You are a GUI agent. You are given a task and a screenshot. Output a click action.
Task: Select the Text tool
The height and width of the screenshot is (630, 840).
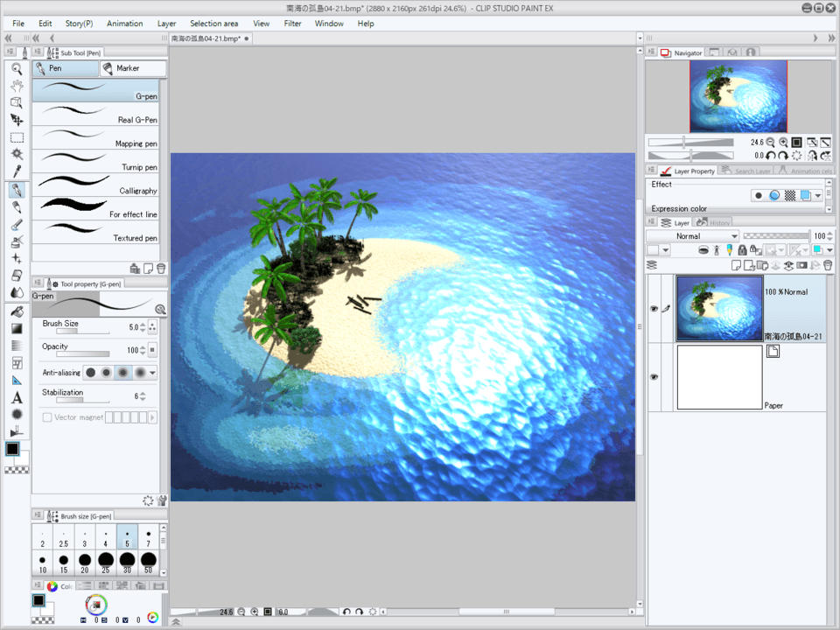pyautogui.click(x=17, y=397)
